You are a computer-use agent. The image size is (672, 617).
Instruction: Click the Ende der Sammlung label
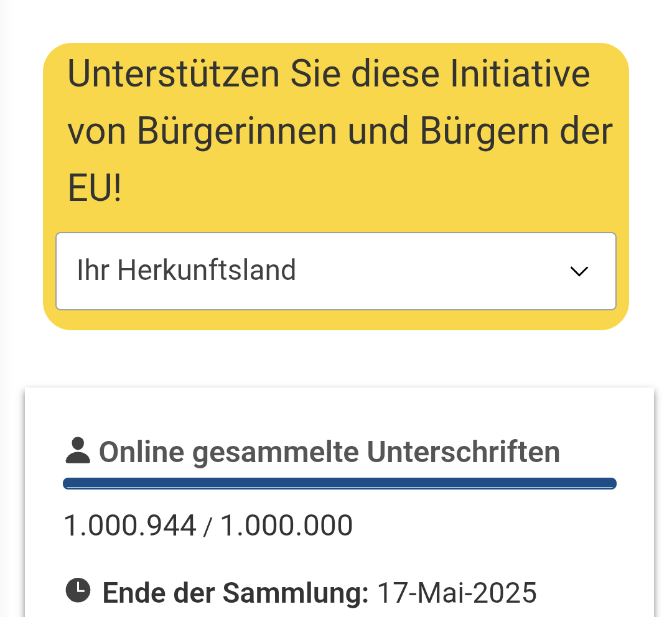[235, 593]
